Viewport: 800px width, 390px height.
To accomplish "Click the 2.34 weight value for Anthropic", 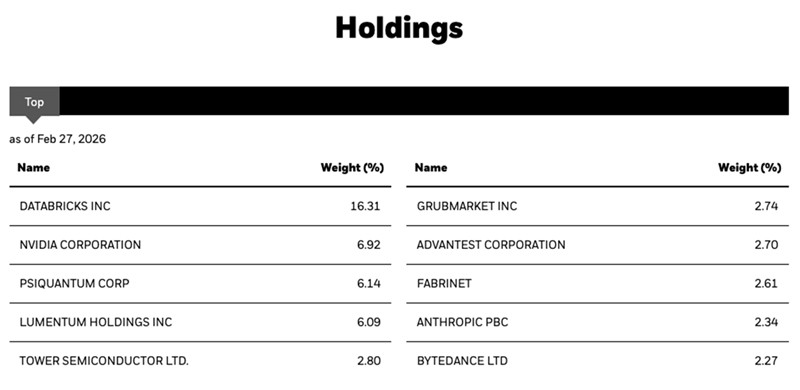I will point(766,322).
